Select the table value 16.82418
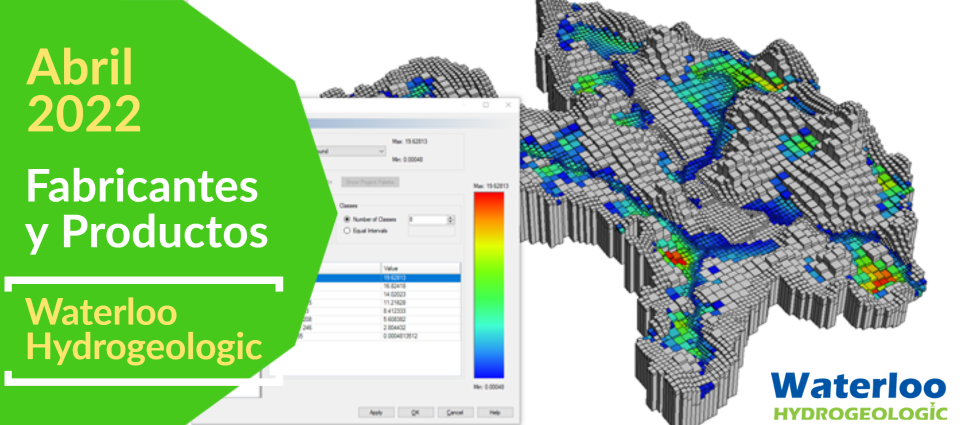Screen dimensions: 960x425 coord(394,286)
